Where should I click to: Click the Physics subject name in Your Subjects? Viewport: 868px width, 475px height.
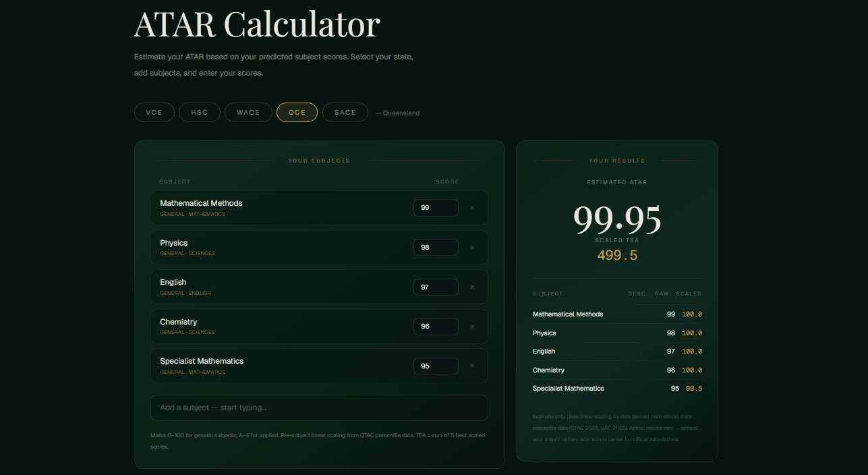[x=174, y=243]
